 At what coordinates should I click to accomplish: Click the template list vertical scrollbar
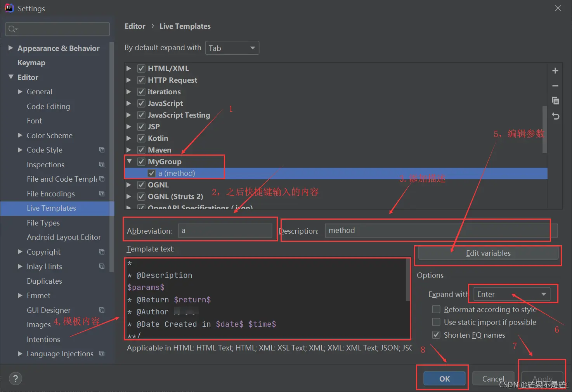click(545, 129)
